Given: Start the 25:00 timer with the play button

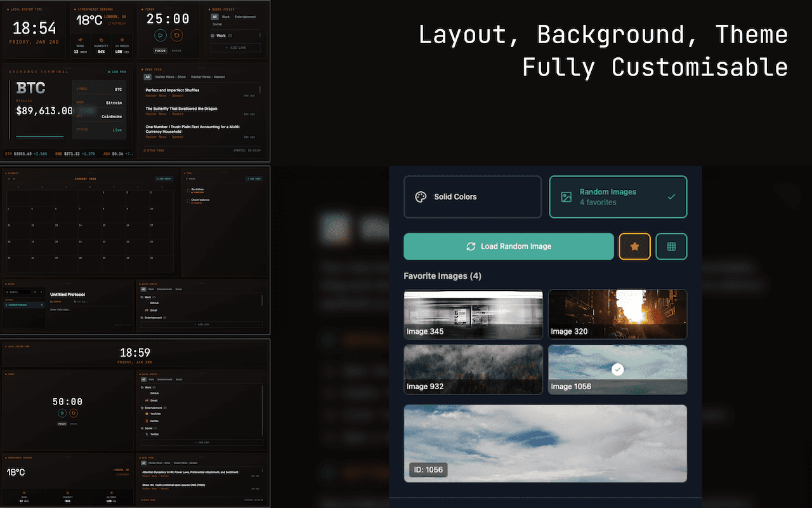Looking at the screenshot, I should pyautogui.click(x=161, y=36).
